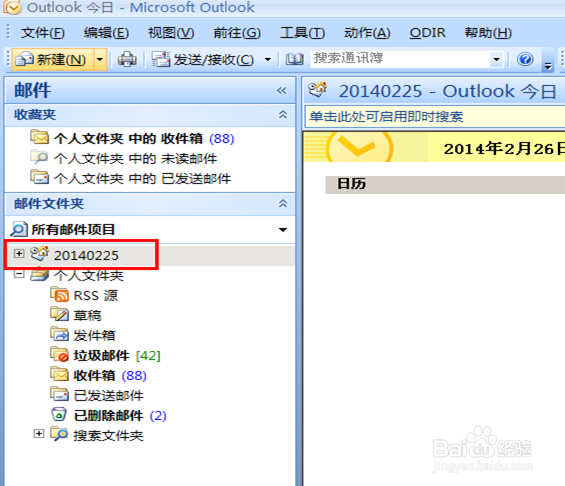Open the 动作(A) menu
Image resolution: width=565 pixels, height=486 pixels.
pyautogui.click(x=367, y=33)
